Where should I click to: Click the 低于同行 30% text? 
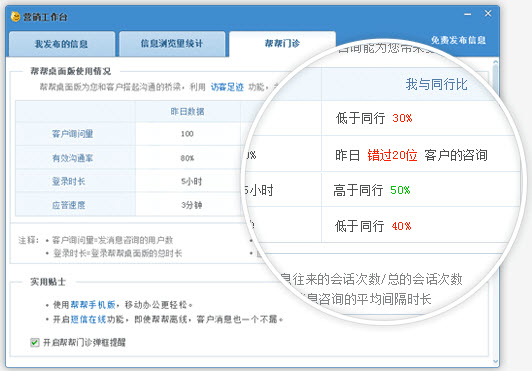(x=374, y=118)
